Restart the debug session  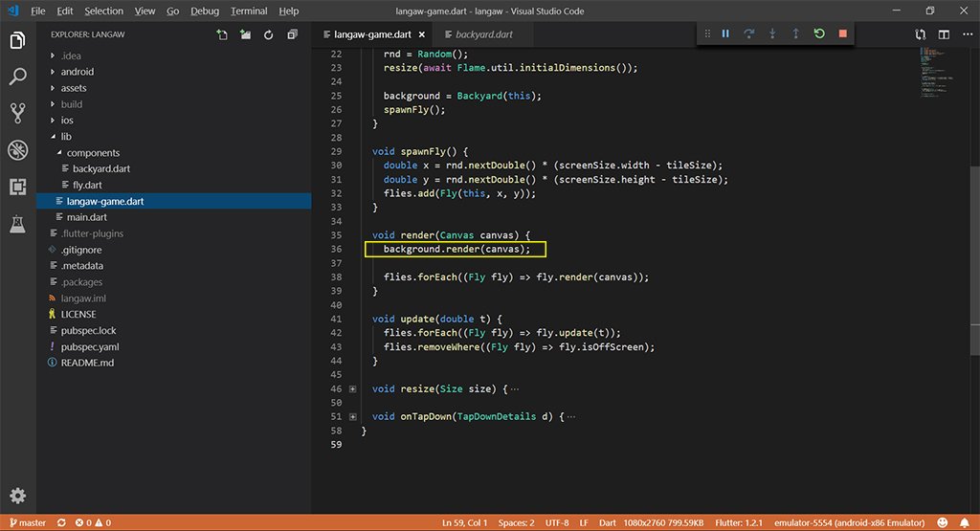coord(819,33)
